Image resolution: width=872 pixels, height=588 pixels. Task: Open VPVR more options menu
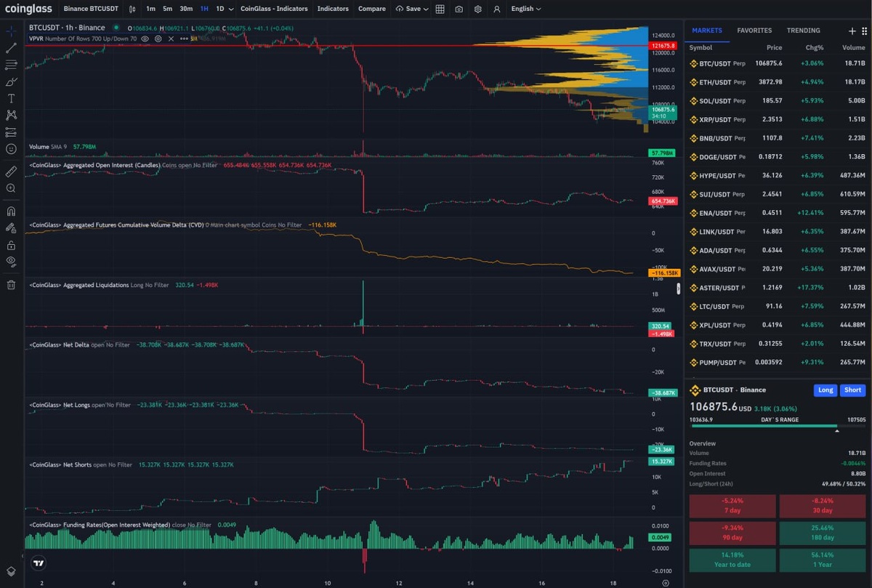point(183,39)
